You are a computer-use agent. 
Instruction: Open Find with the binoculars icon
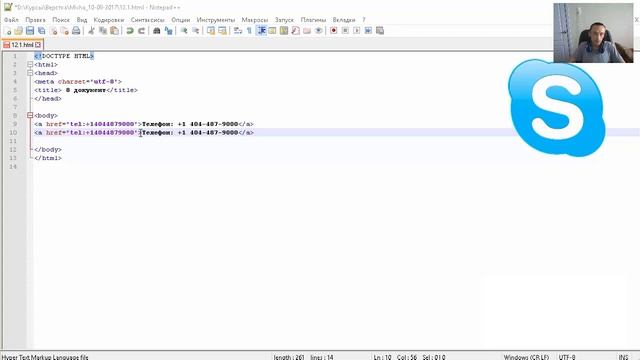[x=156, y=31]
